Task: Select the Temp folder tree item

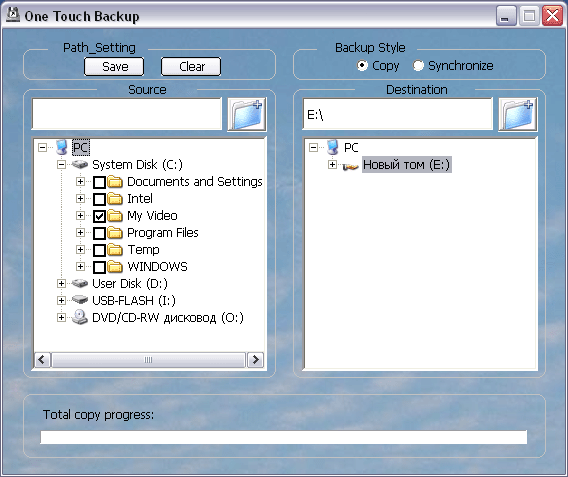Action: point(143,250)
